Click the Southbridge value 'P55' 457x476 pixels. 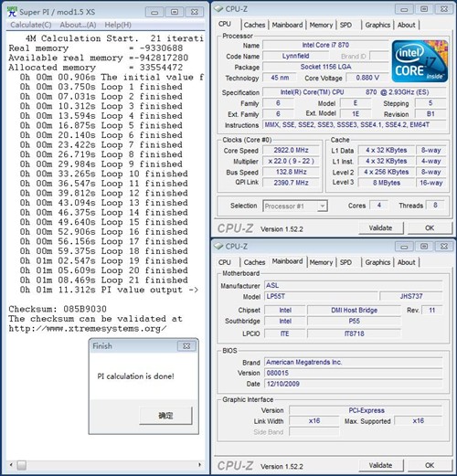[355, 321]
